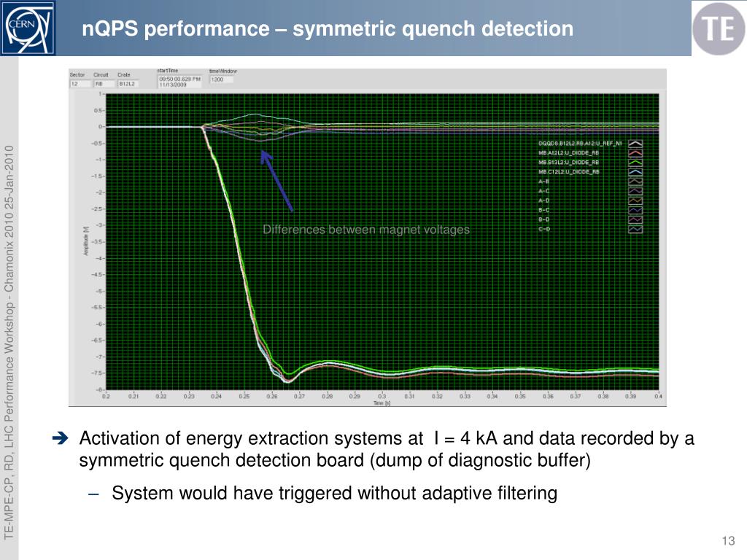Click the startTime timestamp field
This screenshot has width=747, height=560.
click(x=181, y=81)
